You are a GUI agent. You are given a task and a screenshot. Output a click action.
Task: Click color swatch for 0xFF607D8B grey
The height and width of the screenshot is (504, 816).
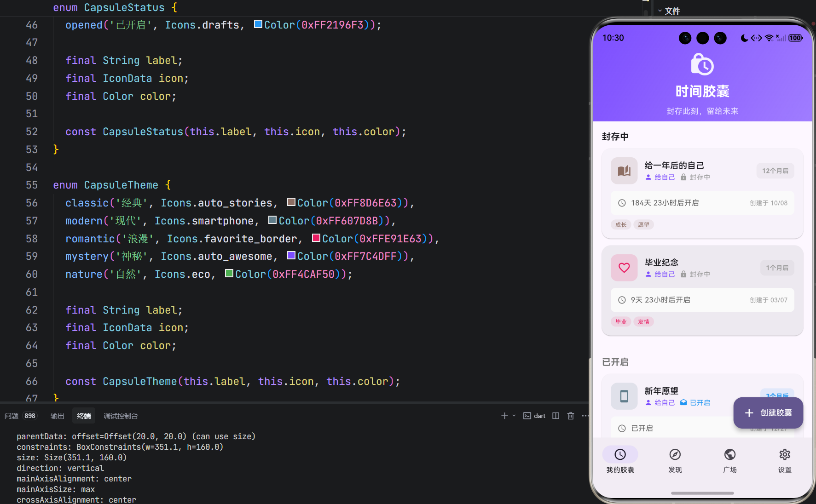click(x=272, y=220)
